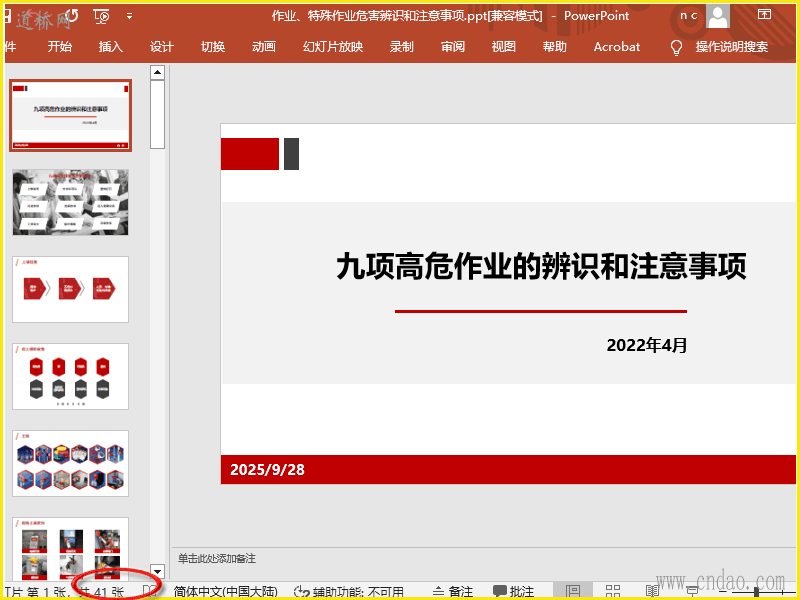The image size is (800, 600).
Task: Select slide 5 thumbnail with hexagon photos
Action: (x=70, y=463)
